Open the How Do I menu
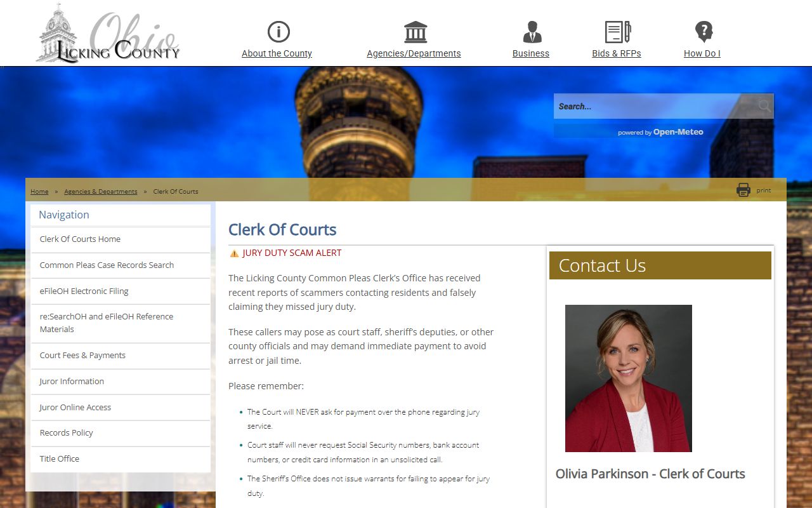The image size is (812, 508). pyautogui.click(x=702, y=53)
